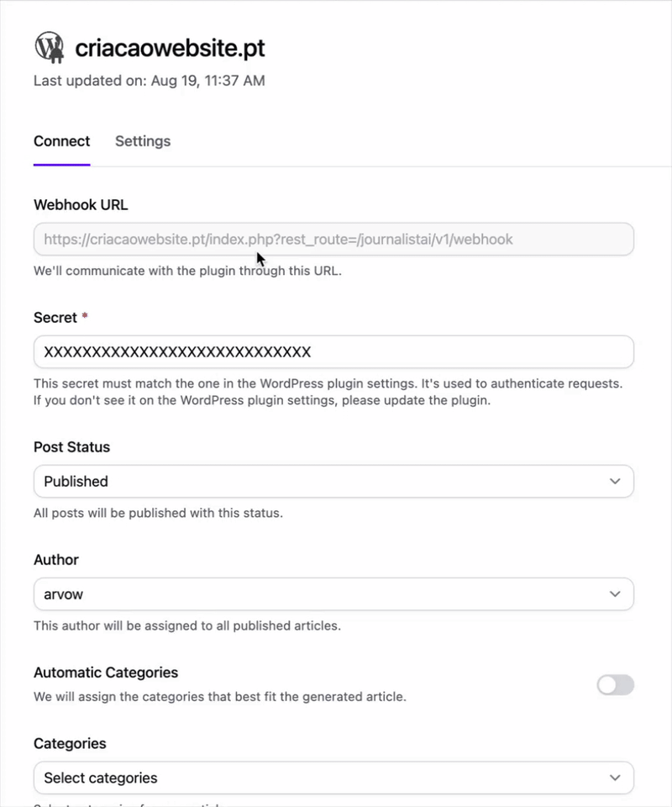
Task: Click the Author field label
Action: tap(56, 560)
